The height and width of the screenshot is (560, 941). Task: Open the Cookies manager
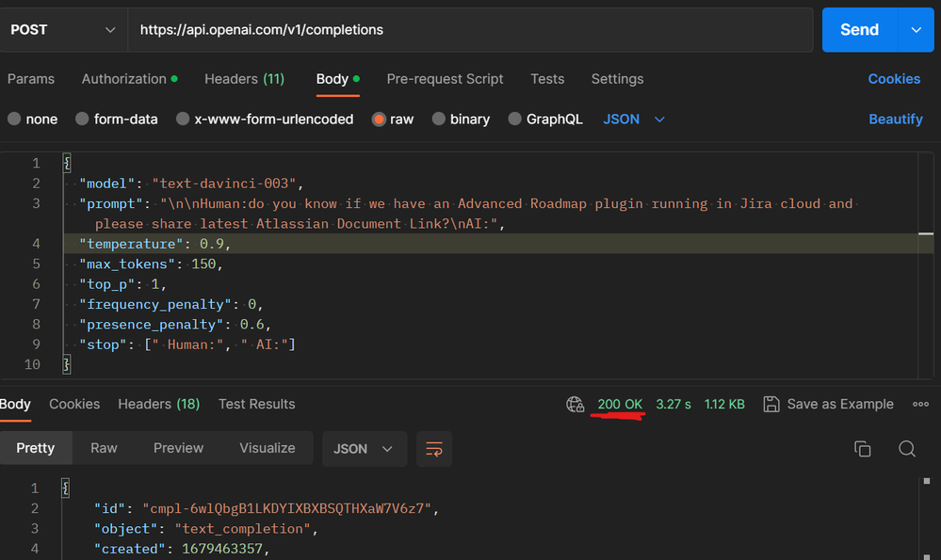coord(893,79)
